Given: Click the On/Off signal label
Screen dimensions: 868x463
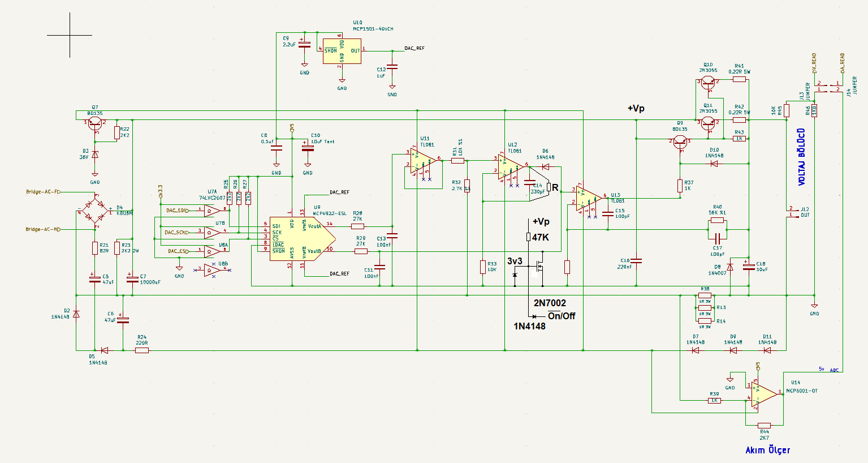Looking at the screenshot, I should click(561, 316).
